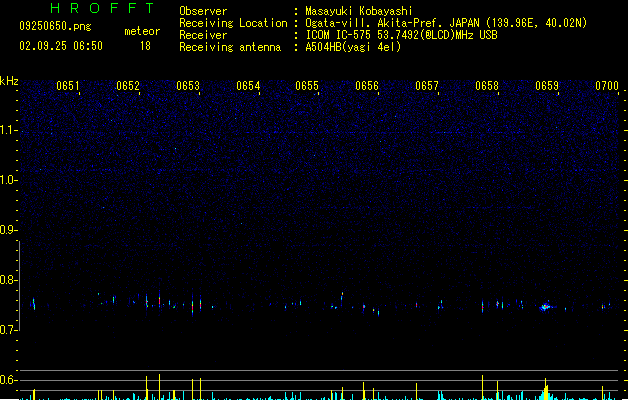Select the A504HB(yagi 4el) antenna text
This screenshot has height=400, width=629.
click(x=353, y=47)
